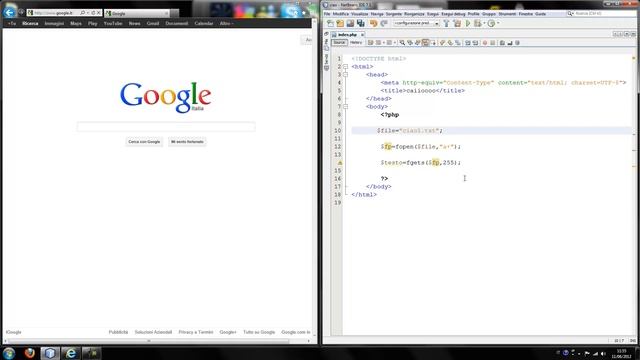Viewport: 640px width, 360px height.
Task: Open the Pubblicità footer link
Action: 118,332
